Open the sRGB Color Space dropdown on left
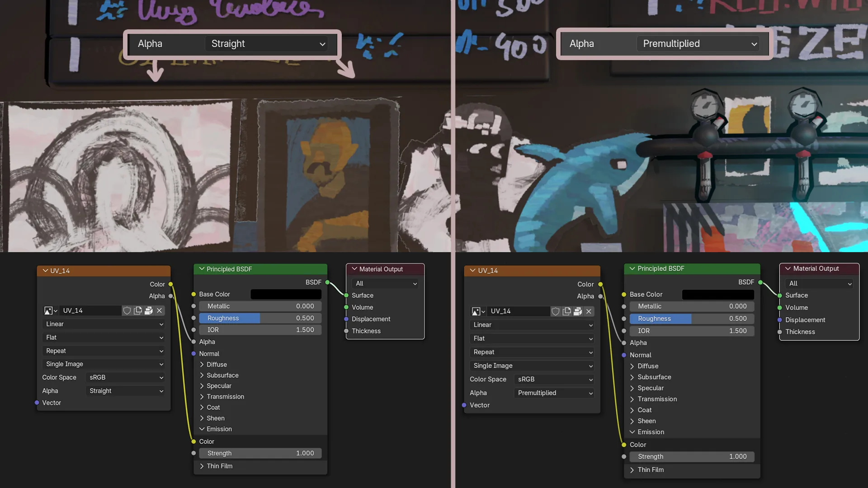Screen dimensions: 868x488 tap(125, 377)
